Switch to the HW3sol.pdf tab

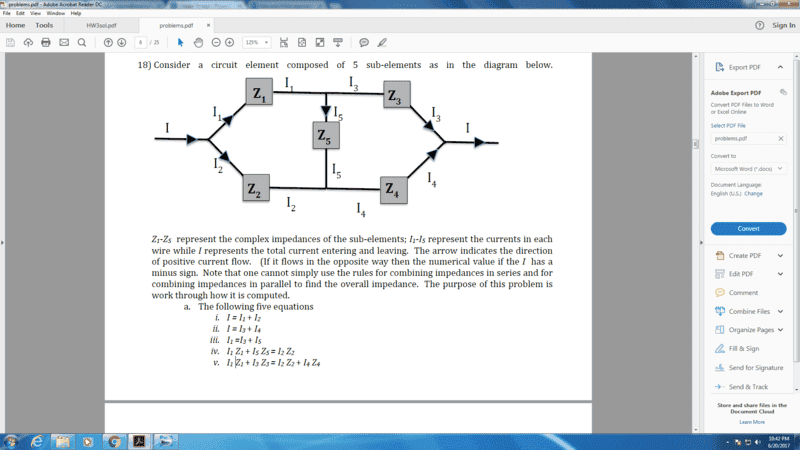(x=100, y=25)
